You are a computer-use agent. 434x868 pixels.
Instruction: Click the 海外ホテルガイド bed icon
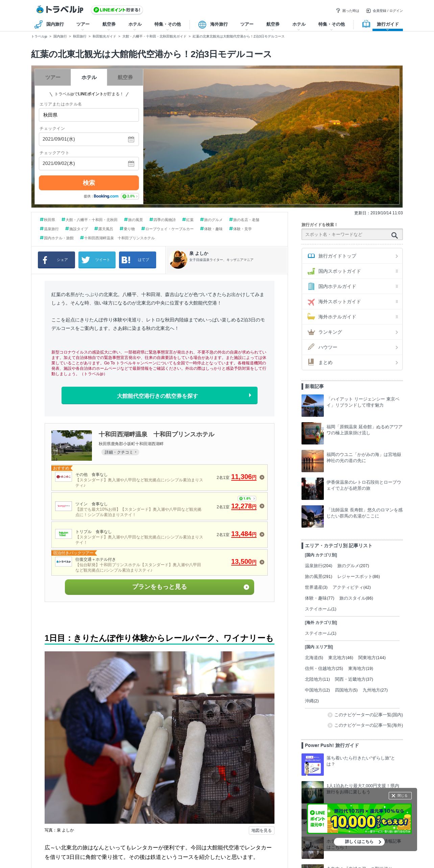click(x=311, y=317)
